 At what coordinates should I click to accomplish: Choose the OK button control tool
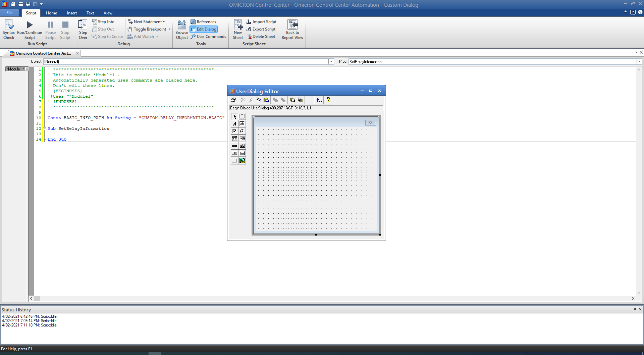[234, 153]
